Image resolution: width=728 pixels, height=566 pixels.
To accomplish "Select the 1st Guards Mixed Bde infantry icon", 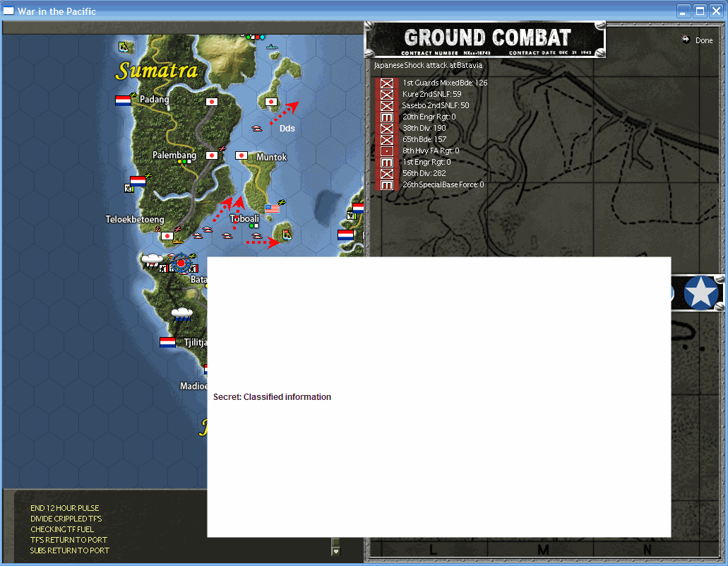I will click(x=387, y=83).
